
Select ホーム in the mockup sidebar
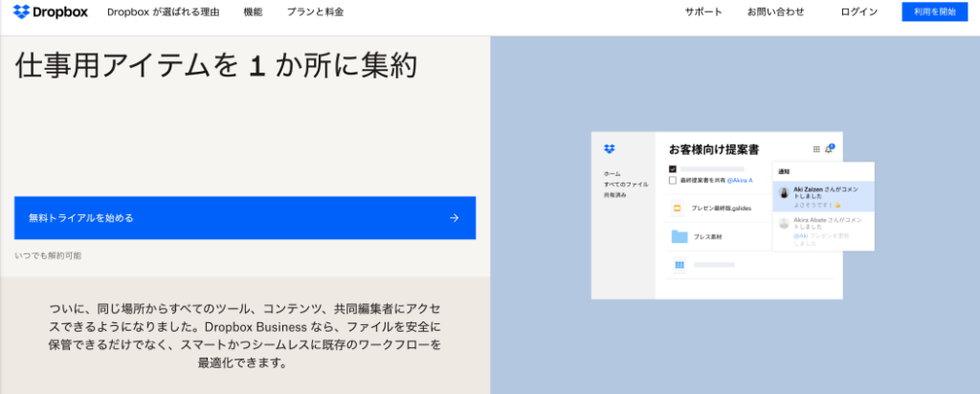click(x=612, y=174)
